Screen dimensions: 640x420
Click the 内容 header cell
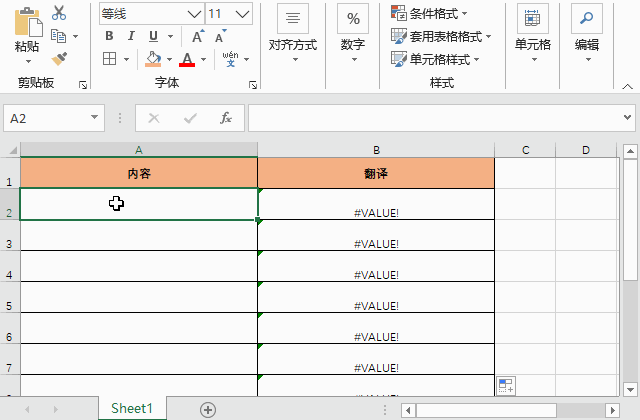point(139,173)
